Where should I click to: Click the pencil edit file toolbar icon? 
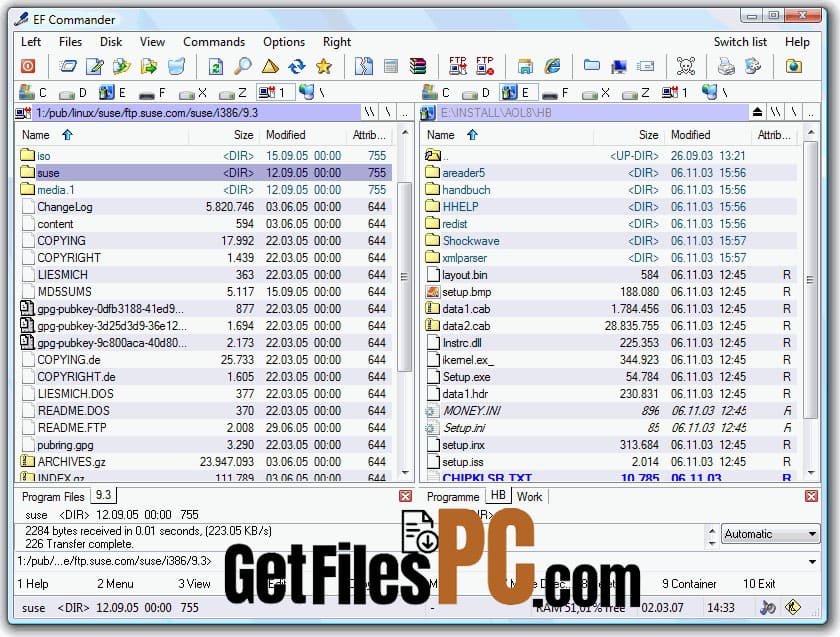tap(95, 66)
